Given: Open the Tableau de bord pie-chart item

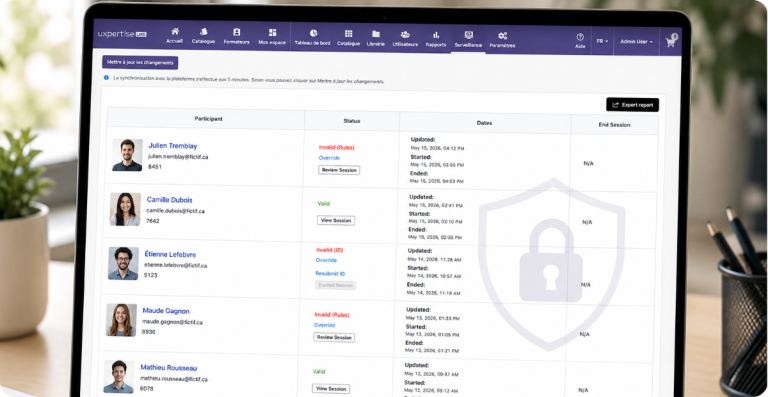Looking at the screenshot, I should click(312, 37).
